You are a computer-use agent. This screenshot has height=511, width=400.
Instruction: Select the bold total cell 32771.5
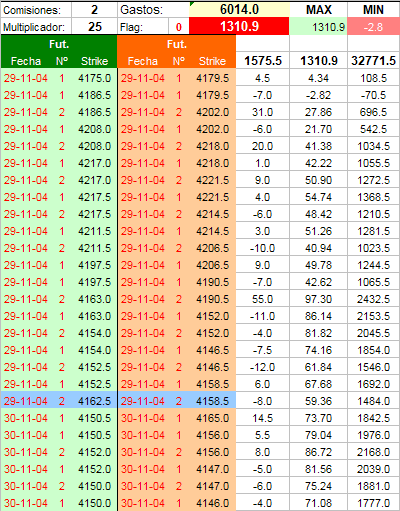[373, 61]
